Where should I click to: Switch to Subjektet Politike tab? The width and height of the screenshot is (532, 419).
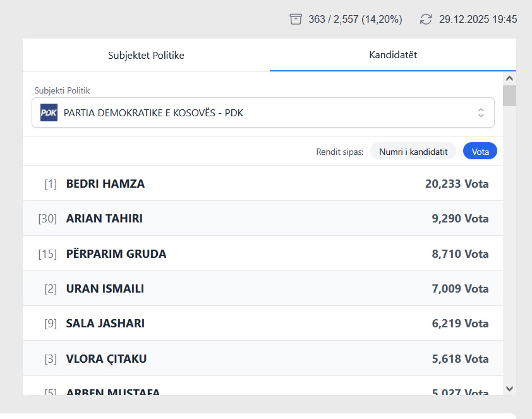(x=146, y=56)
